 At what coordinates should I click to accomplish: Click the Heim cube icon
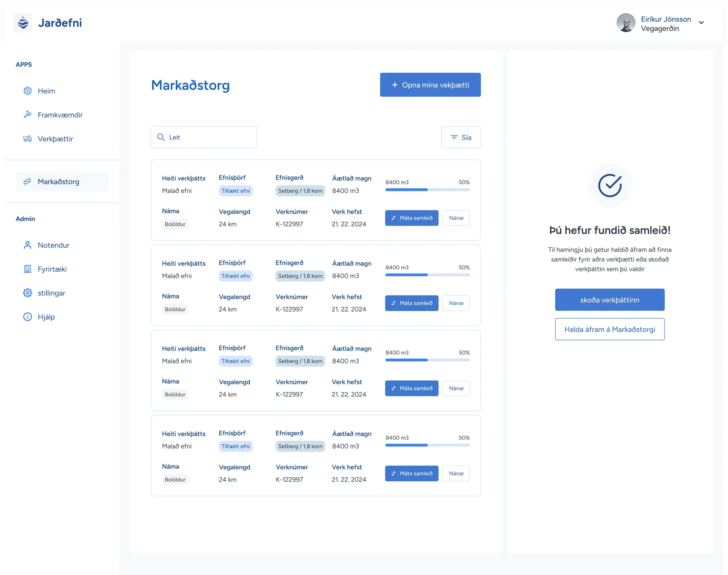tap(27, 91)
